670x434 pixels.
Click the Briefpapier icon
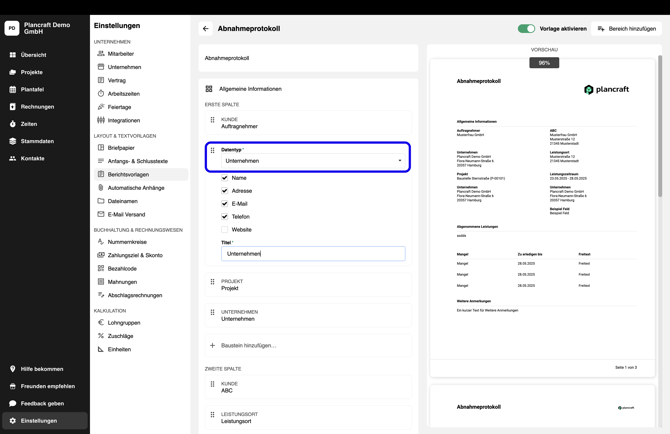[101, 148]
